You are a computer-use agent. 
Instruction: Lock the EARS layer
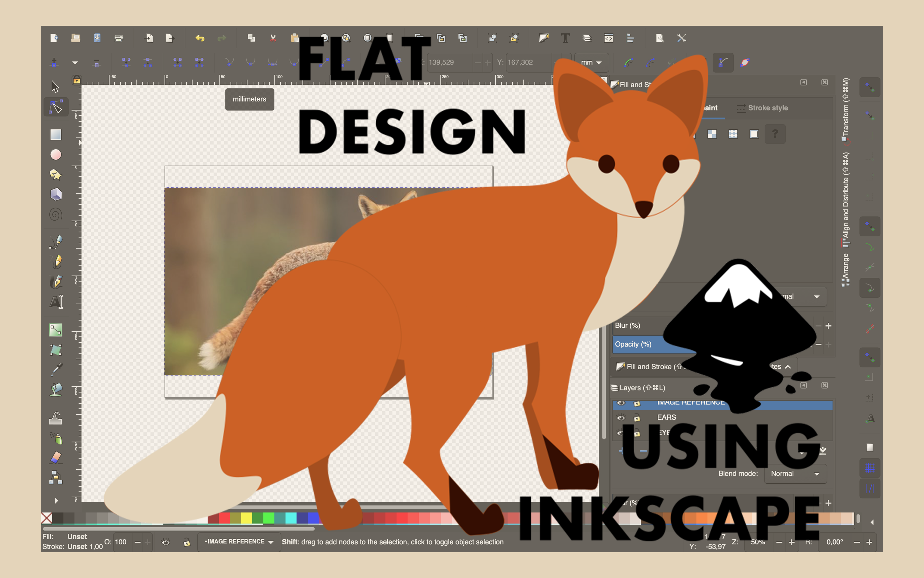pos(637,417)
